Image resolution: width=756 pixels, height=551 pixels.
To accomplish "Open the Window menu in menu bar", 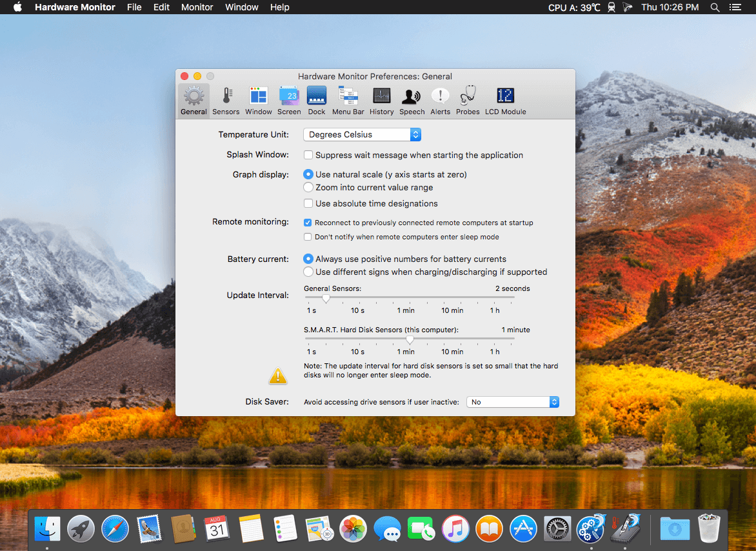I will point(241,7).
